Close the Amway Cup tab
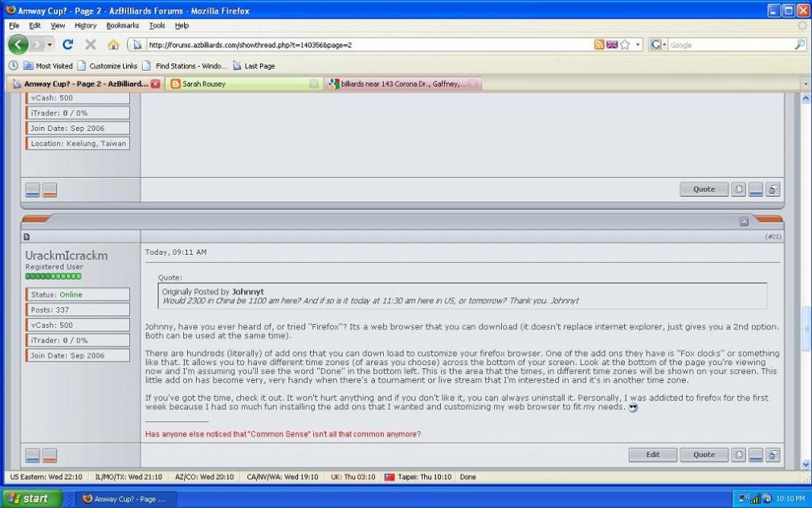 pyautogui.click(x=156, y=84)
